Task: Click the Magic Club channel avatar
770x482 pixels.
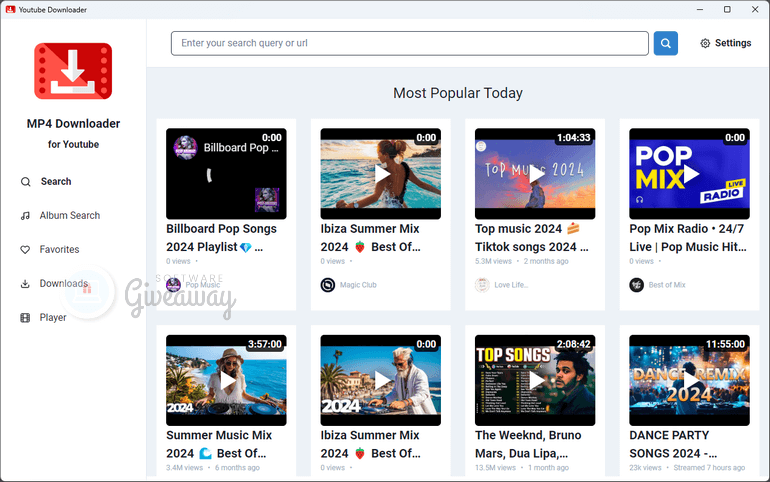Action: 328,285
